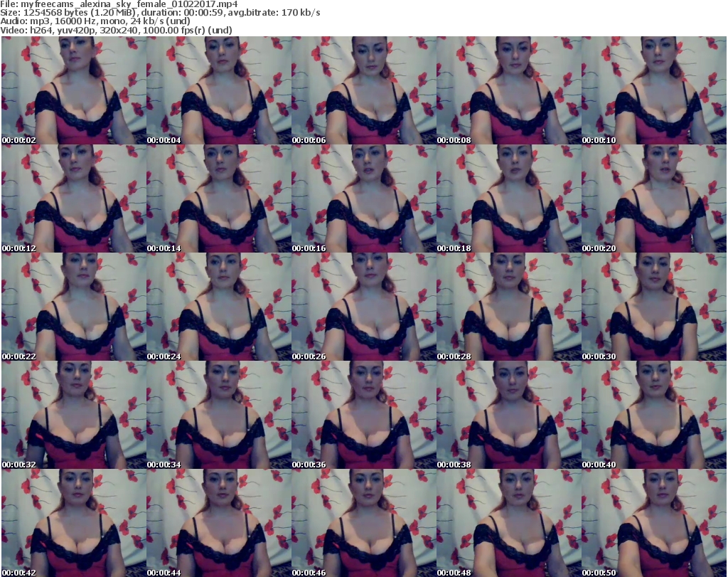Viewport: 728px width, 577px height.
Task: Select the thumbnail at timestamp 00:00:10
Action: 654,90
